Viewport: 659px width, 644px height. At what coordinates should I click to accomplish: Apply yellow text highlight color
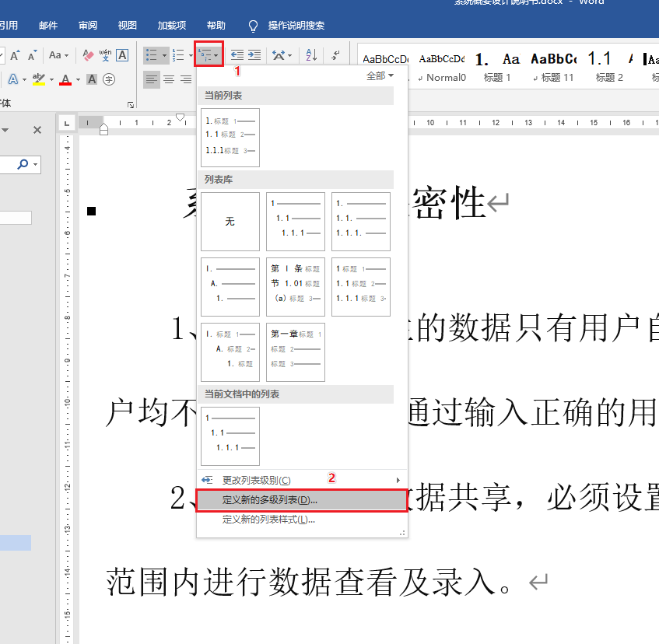pyautogui.click(x=39, y=79)
